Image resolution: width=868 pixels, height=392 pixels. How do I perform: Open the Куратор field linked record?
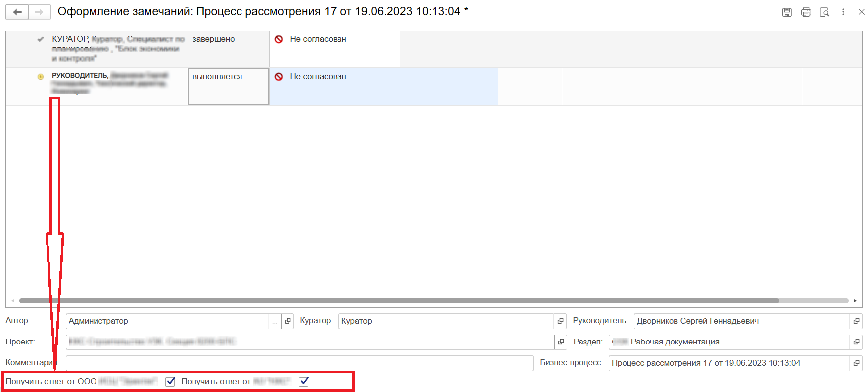pos(560,321)
